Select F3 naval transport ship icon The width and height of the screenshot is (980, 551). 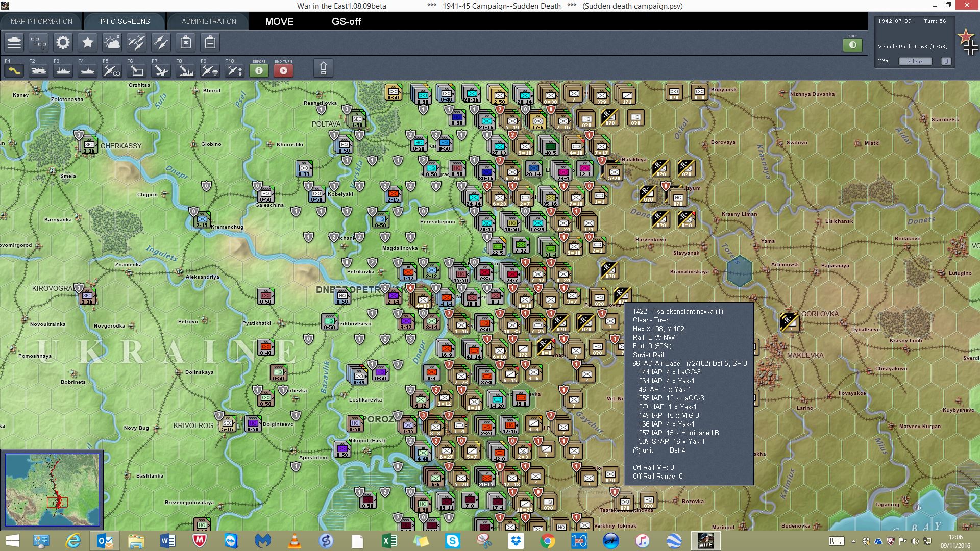pos(63,70)
